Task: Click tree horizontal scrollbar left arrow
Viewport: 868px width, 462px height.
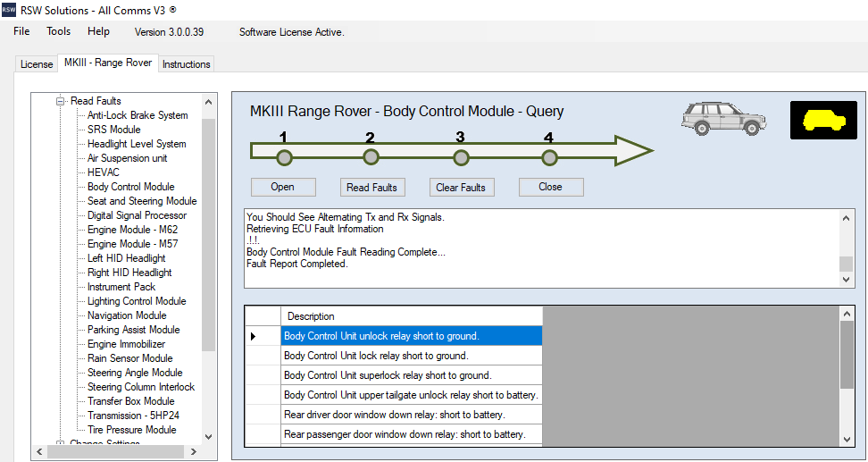Action: click(x=40, y=452)
